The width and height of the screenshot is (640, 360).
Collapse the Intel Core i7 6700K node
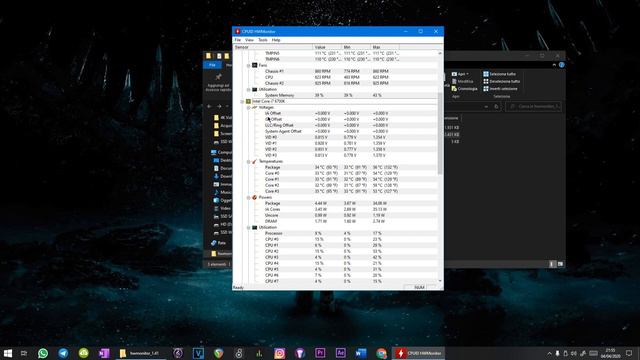pyautogui.click(x=242, y=101)
